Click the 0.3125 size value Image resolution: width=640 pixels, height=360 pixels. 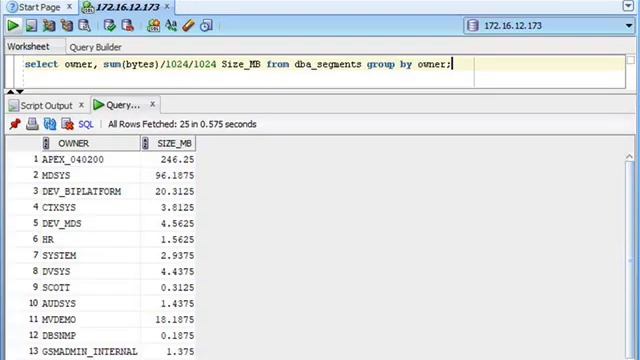pyautogui.click(x=177, y=288)
